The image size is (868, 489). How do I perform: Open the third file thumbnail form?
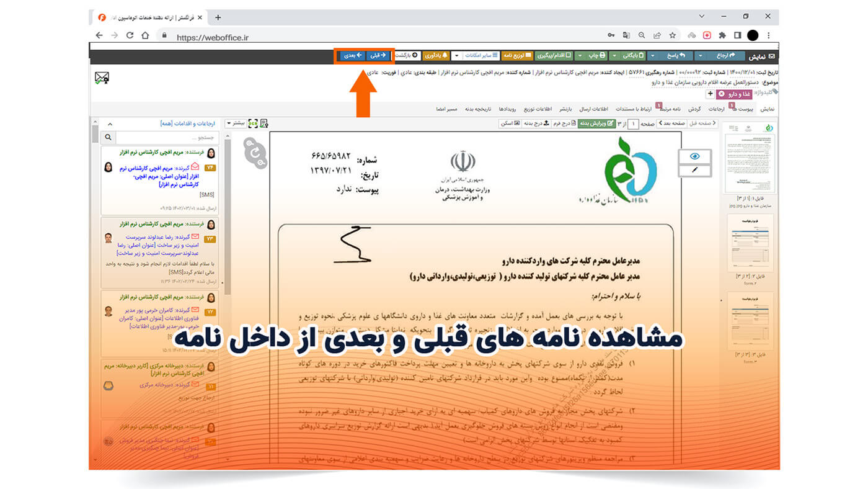[750, 320]
